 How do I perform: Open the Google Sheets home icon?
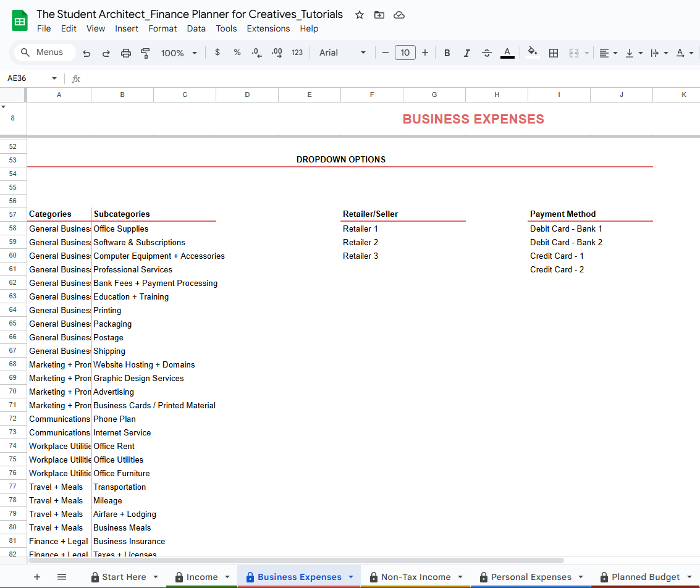coord(20,21)
